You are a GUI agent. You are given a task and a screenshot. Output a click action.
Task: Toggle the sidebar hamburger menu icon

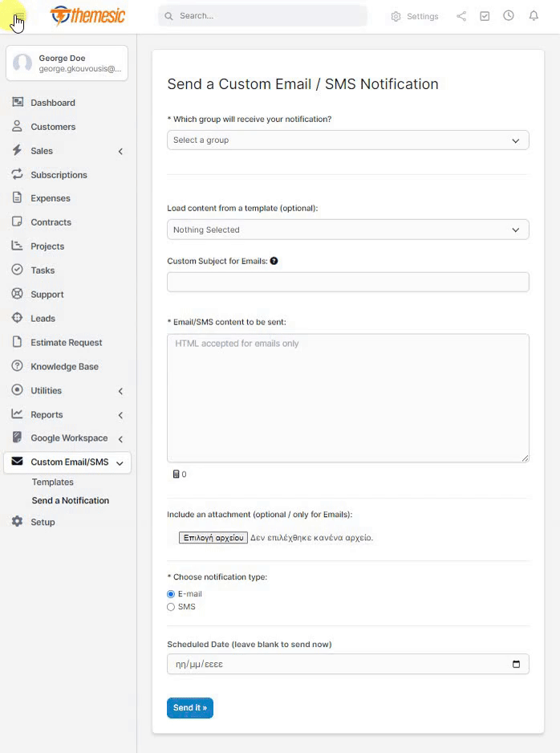[x=18, y=17]
